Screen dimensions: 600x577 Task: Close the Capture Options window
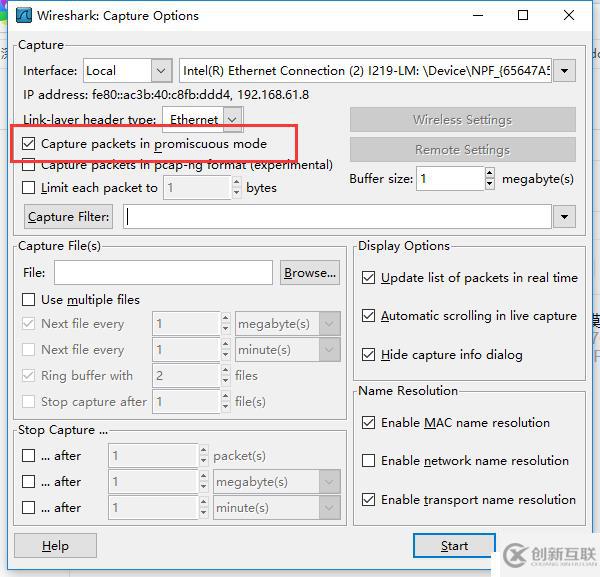(x=569, y=16)
